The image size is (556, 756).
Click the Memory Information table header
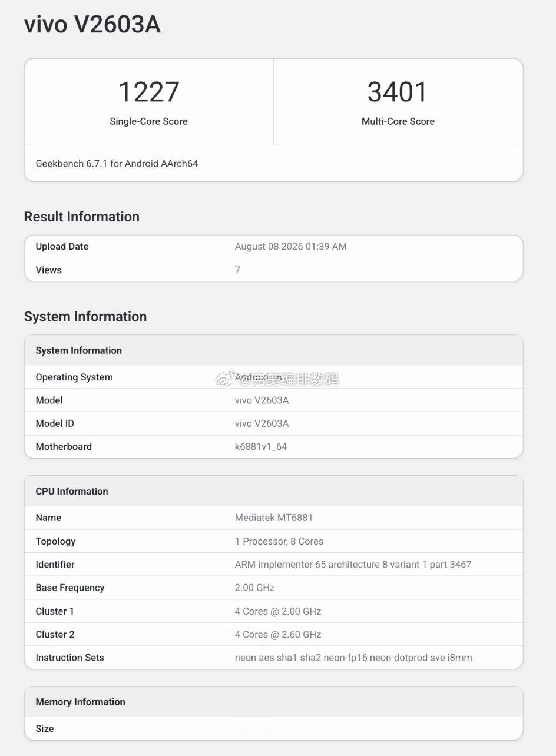(x=80, y=702)
